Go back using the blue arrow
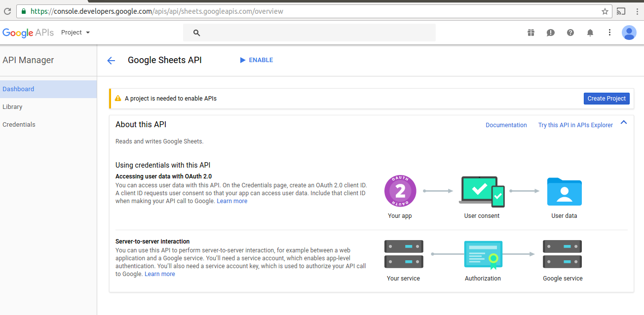This screenshot has height=315, width=644. click(x=111, y=61)
